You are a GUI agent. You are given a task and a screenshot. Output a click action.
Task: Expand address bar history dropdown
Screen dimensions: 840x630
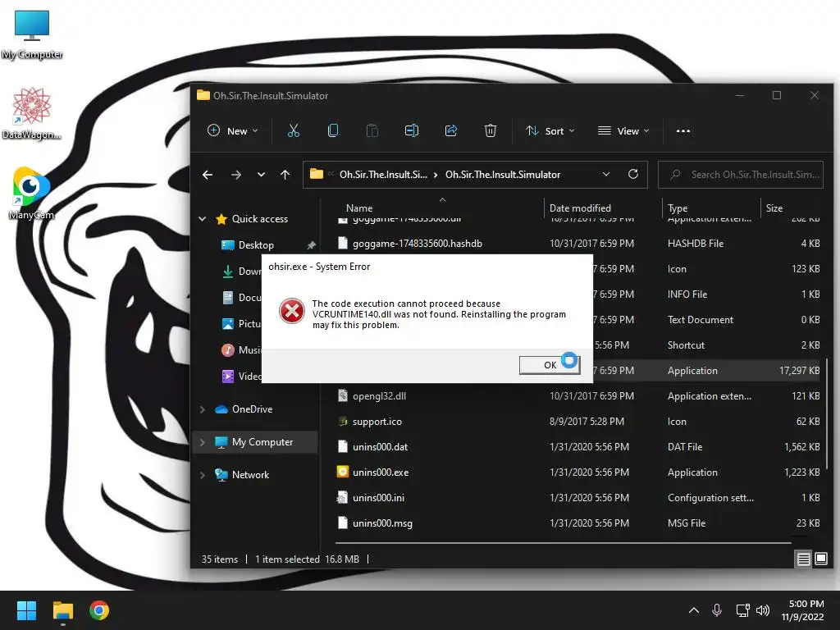606,174
